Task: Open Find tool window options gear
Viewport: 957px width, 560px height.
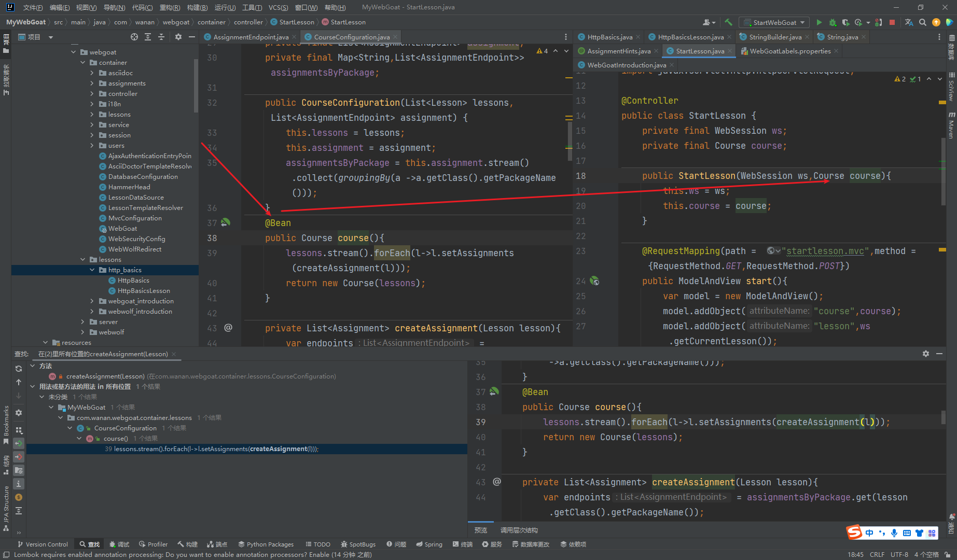Action: click(x=926, y=354)
